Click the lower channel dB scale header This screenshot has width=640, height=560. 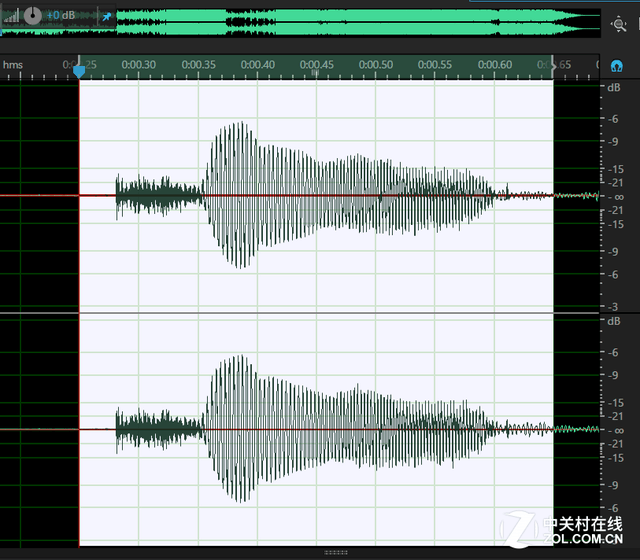coord(614,321)
